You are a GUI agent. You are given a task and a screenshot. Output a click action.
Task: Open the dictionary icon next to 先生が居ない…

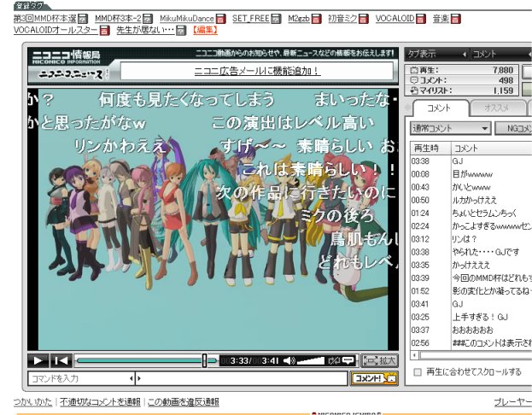click(182, 31)
